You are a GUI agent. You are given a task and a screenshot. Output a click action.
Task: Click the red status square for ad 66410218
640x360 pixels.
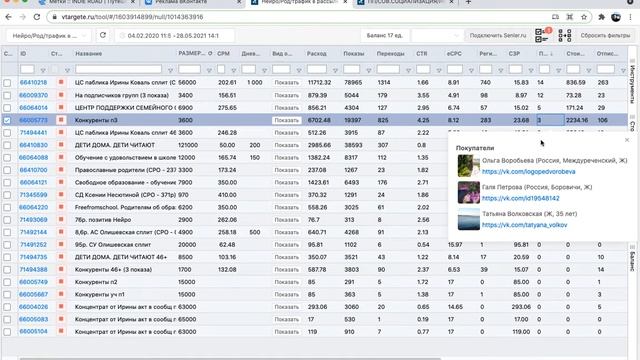pos(61,82)
